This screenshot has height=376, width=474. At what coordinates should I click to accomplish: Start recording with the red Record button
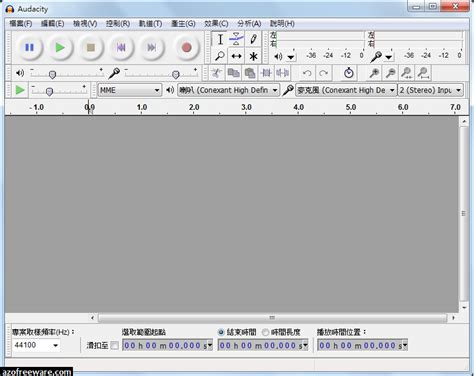click(187, 48)
